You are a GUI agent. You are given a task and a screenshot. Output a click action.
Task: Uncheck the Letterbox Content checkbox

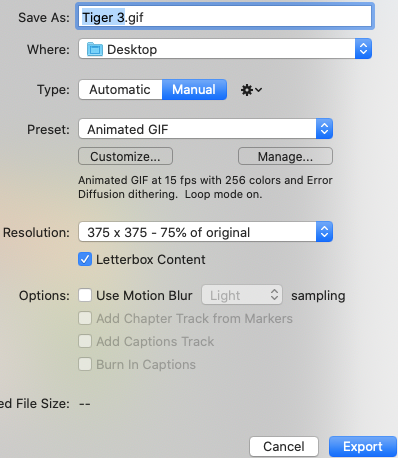[85, 259]
